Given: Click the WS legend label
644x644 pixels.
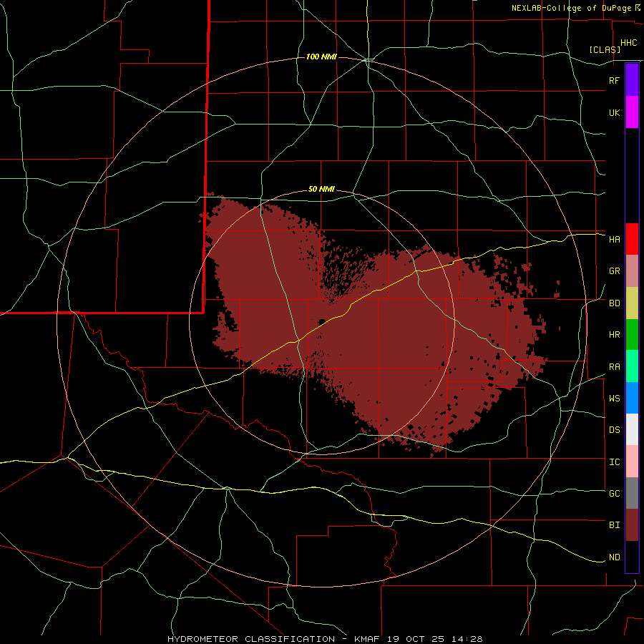Looking at the screenshot, I should coord(614,399).
